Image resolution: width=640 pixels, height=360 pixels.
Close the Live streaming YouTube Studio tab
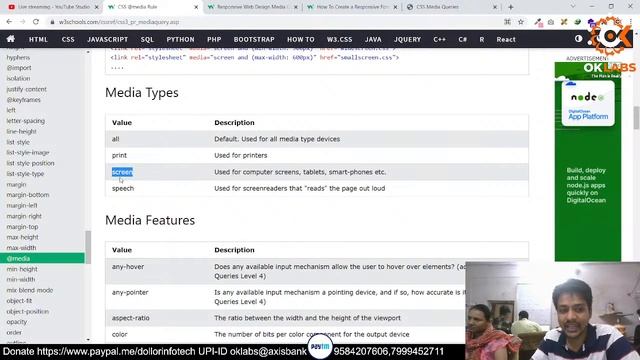tap(97, 7)
